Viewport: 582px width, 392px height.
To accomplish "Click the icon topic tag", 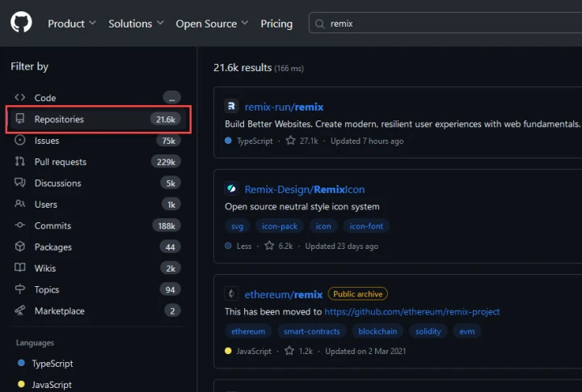I will [x=323, y=226].
